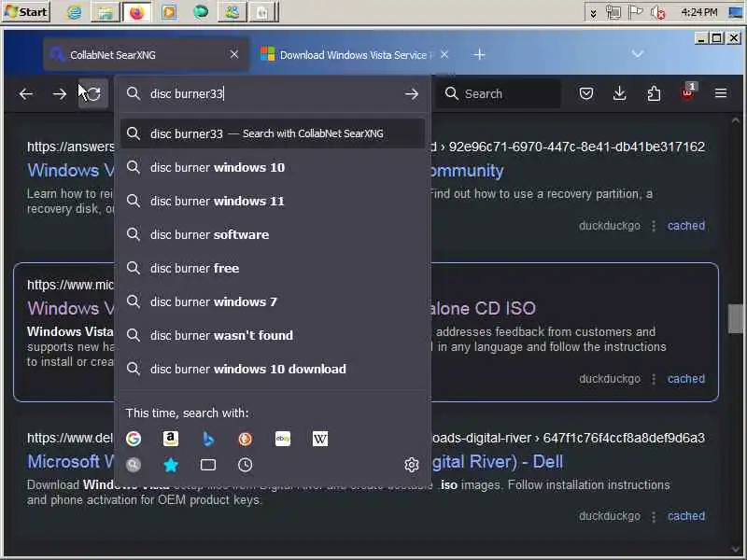Reload the current page
This screenshot has width=747, height=560.
click(x=94, y=94)
